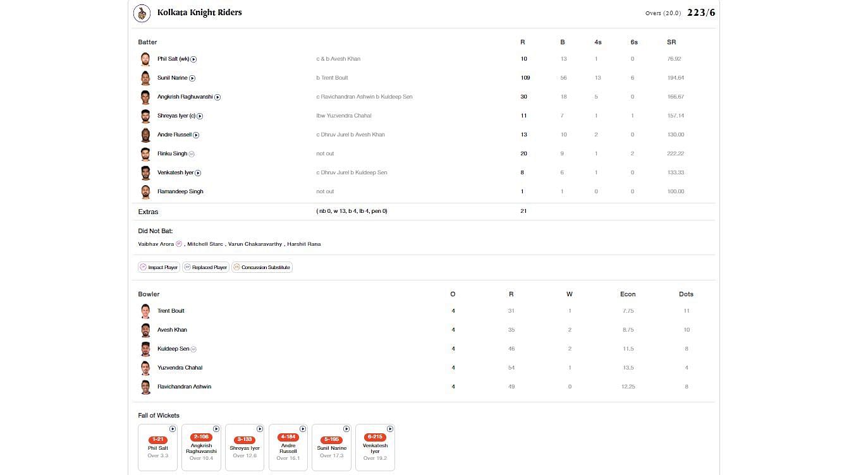Open Trent Boult's bowler profile
Viewport: 868px width, 475px height.
coord(171,311)
